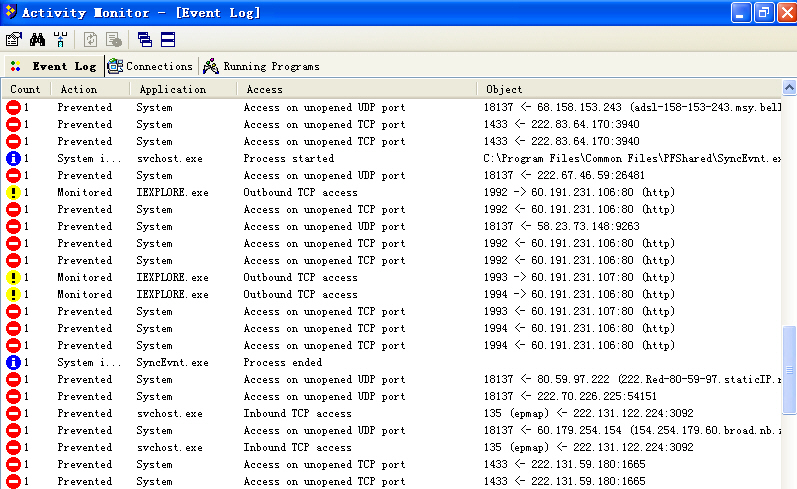Click the binoculars find icon
Viewport: 797px width, 489px height.
(x=37, y=40)
